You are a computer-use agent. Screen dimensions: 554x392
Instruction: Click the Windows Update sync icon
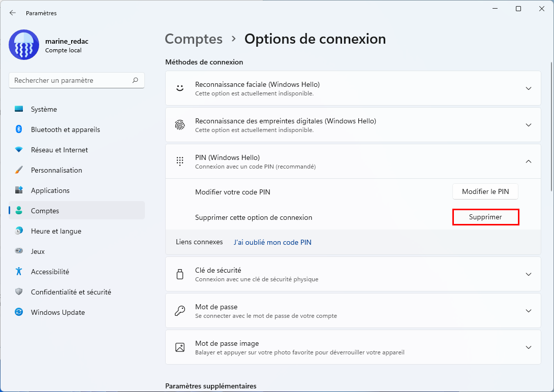pos(19,312)
